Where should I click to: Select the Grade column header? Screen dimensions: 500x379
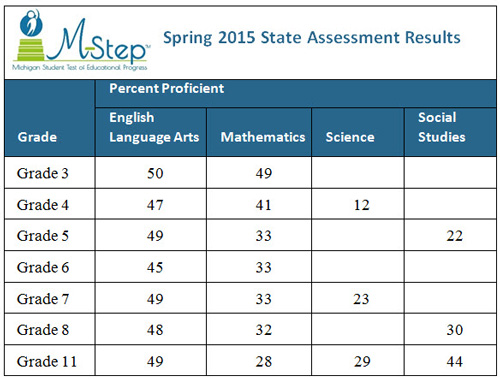(37, 137)
